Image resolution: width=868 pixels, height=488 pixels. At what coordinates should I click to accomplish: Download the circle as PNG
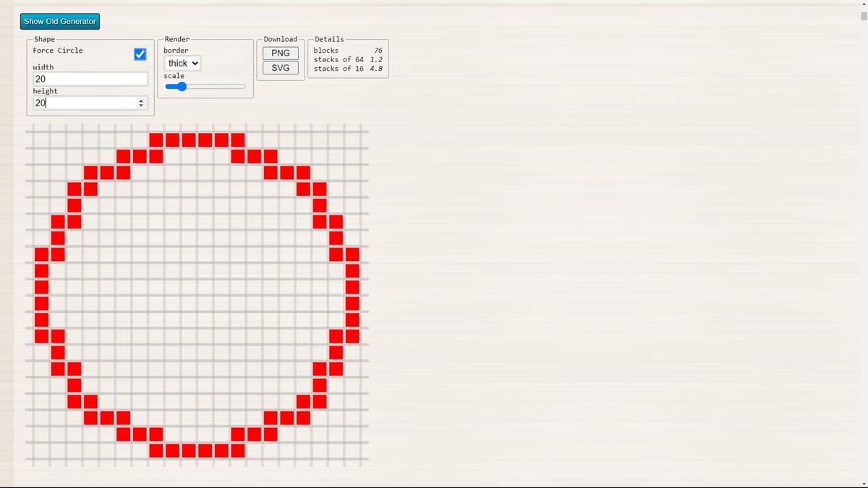pyautogui.click(x=280, y=52)
